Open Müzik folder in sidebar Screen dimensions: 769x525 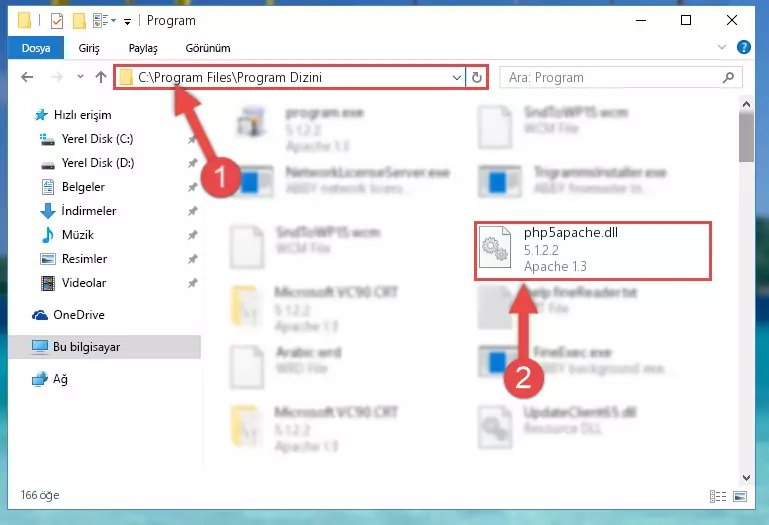pyautogui.click(x=67, y=235)
